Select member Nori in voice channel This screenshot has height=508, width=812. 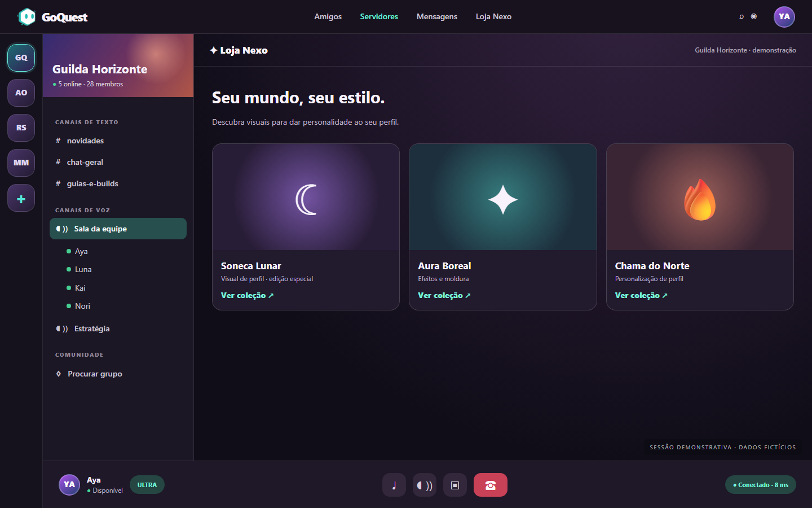78,306
